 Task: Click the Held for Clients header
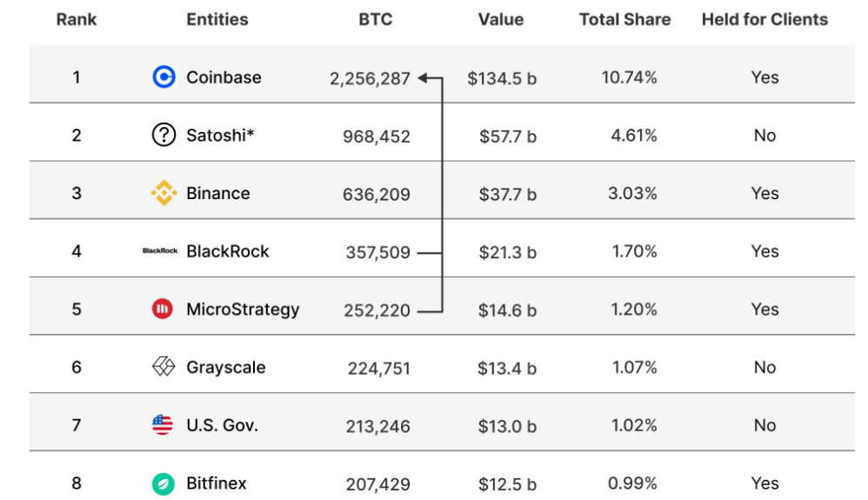[x=765, y=19]
